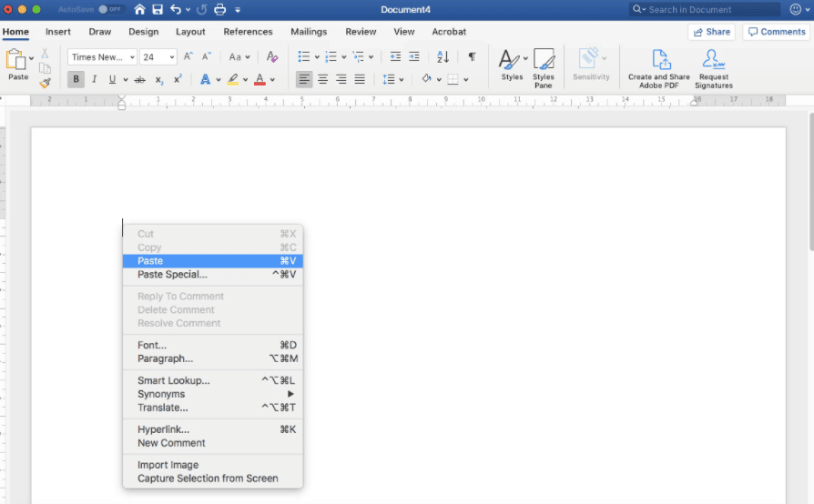Apply superscript formatting

178,79
